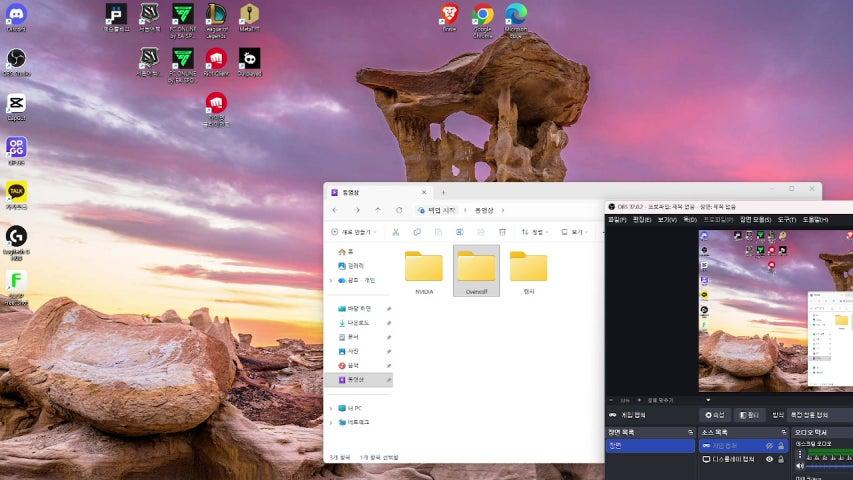Image resolution: width=853 pixels, height=480 pixels.
Task: Click the 필터 filters button in OBS
Action: [x=749, y=415]
